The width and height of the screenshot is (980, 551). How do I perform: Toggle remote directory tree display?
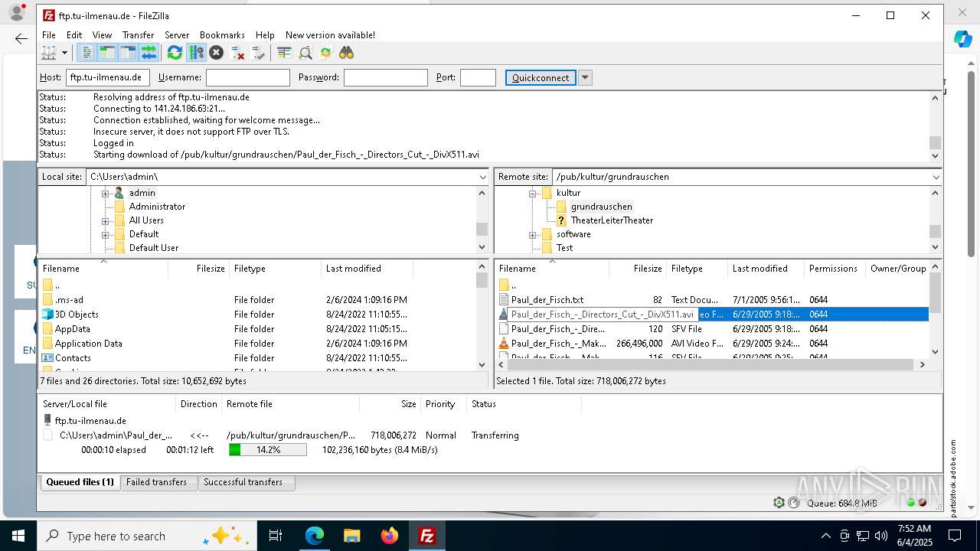point(128,53)
